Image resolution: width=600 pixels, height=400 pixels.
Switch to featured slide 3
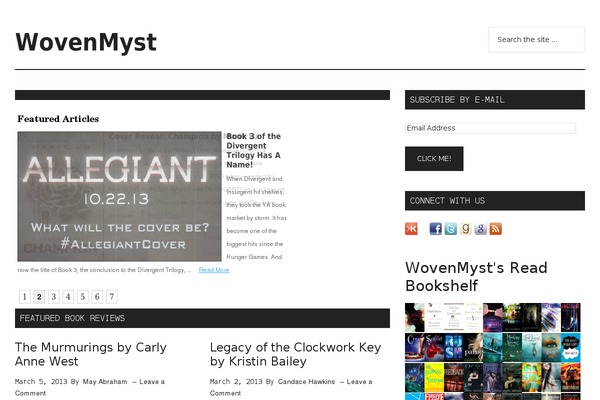point(54,297)
